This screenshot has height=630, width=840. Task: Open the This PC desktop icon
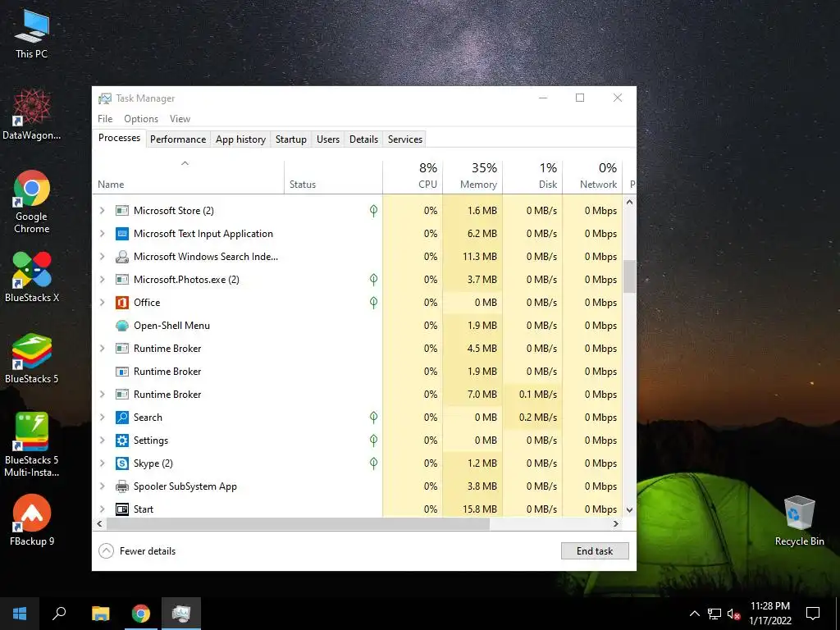32,33
